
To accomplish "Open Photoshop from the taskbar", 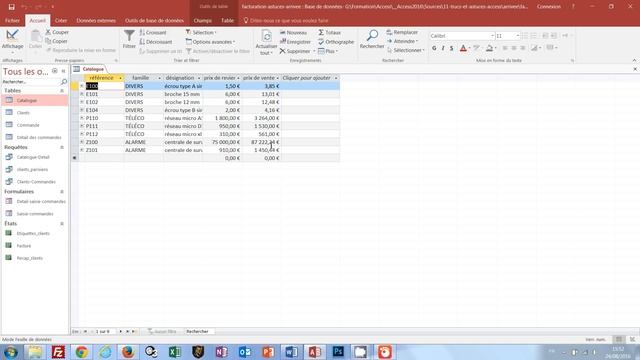I will (338, 352).
